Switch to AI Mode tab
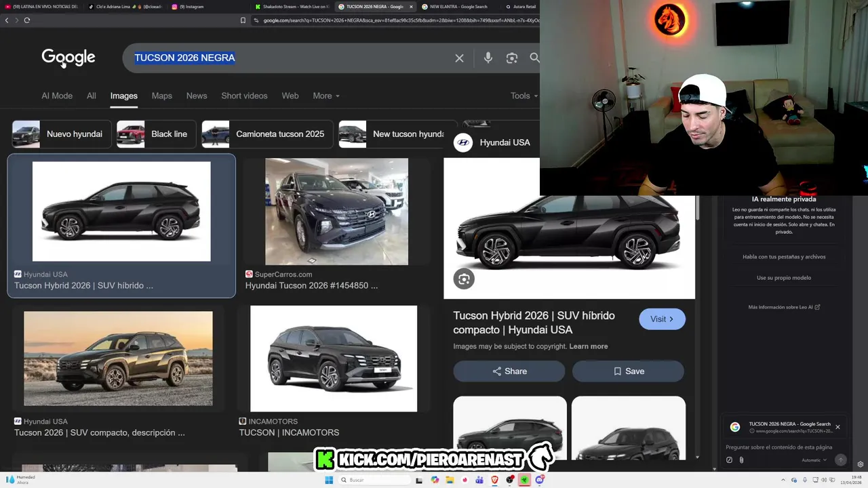This screenshot has height=488, width=868. click(x=57, y=96)
